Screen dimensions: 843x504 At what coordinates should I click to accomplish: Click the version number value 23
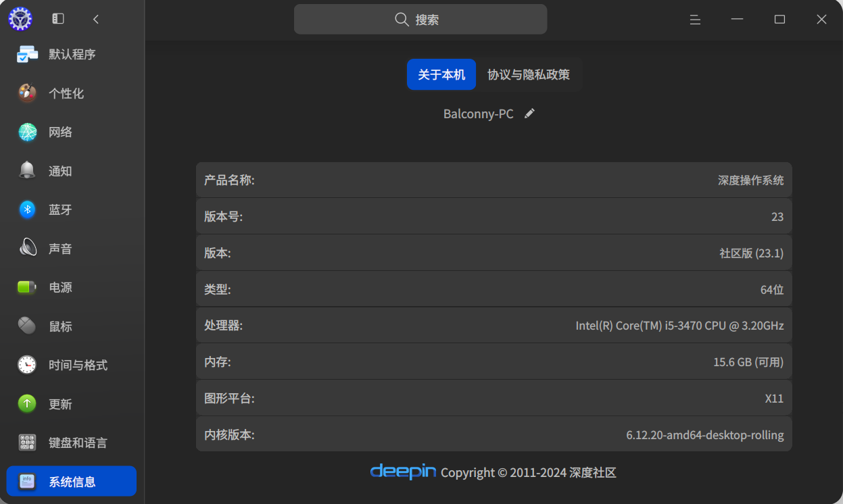coord(777,216)
